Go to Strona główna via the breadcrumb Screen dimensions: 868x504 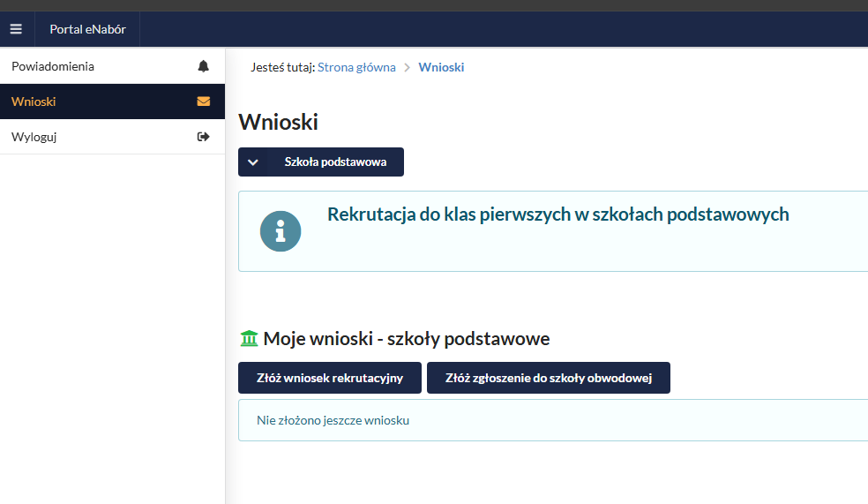[356, 67]
